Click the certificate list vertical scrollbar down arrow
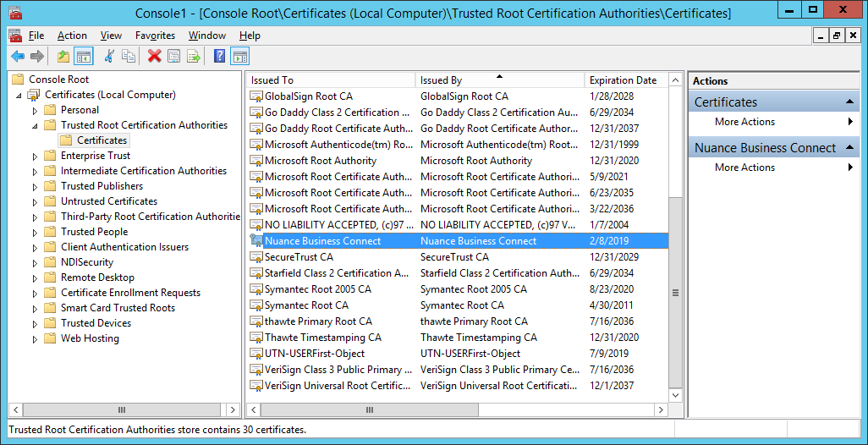 pyautogui.click(x=675, y=395)
